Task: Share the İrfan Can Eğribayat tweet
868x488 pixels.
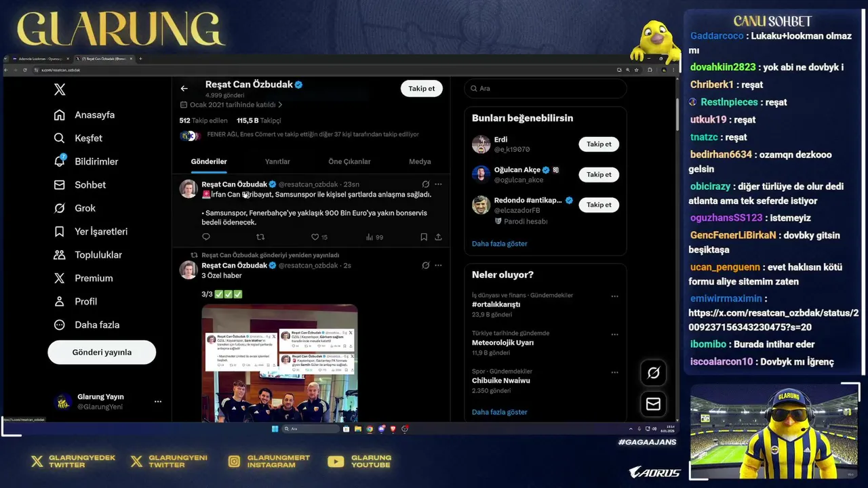Action: (438, 237)
